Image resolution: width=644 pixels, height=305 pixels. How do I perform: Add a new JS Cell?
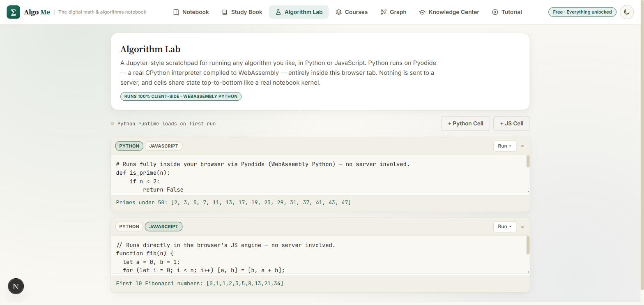pos(511,123)
